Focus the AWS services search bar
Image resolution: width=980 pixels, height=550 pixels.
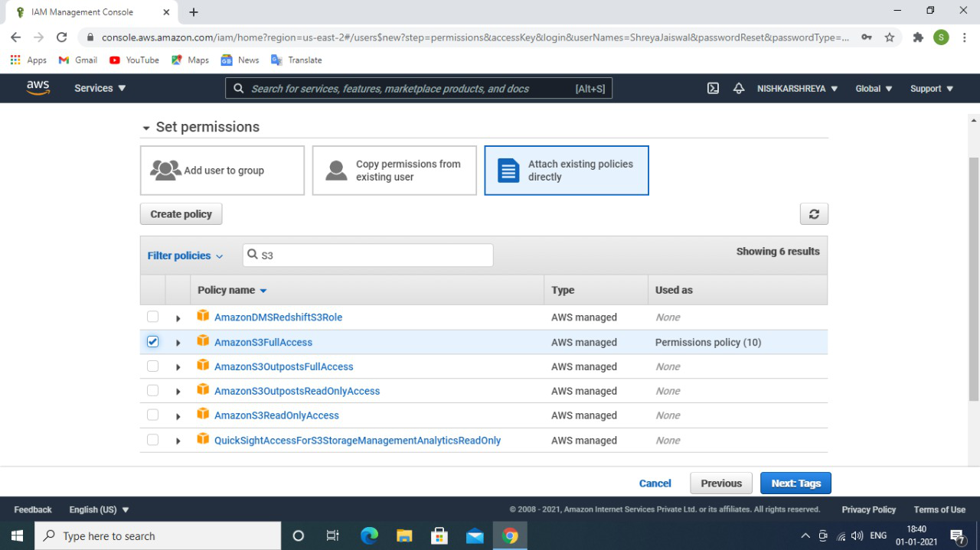pyautogui.click(x=419, y=89)
